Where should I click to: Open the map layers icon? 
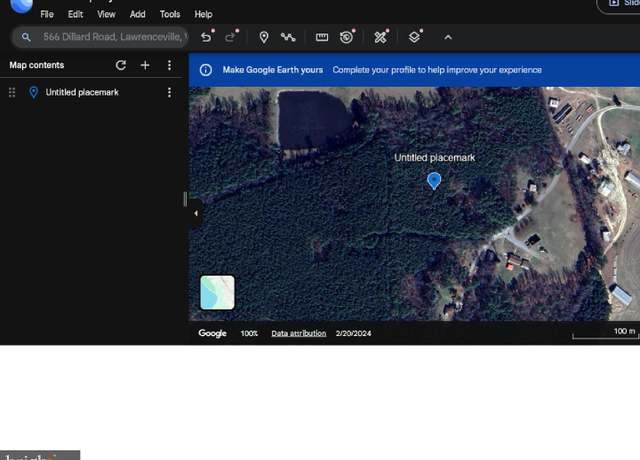[414, 37]
